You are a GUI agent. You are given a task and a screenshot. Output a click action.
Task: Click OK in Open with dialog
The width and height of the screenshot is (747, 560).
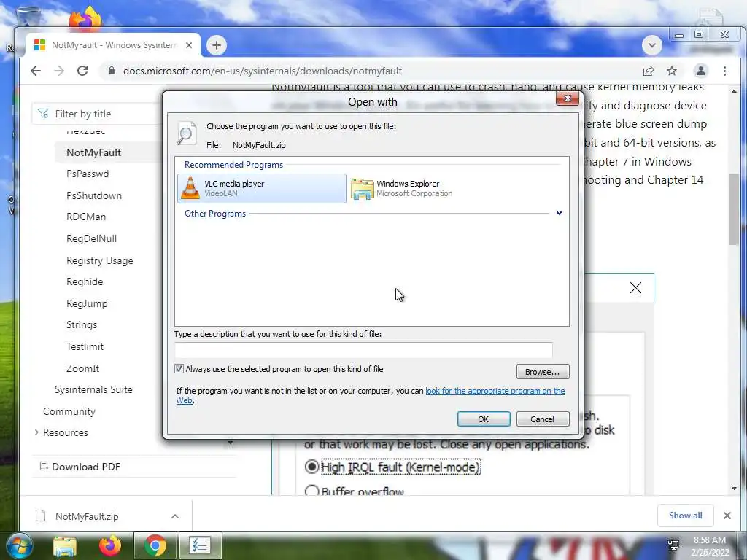[x=484, y=419]
